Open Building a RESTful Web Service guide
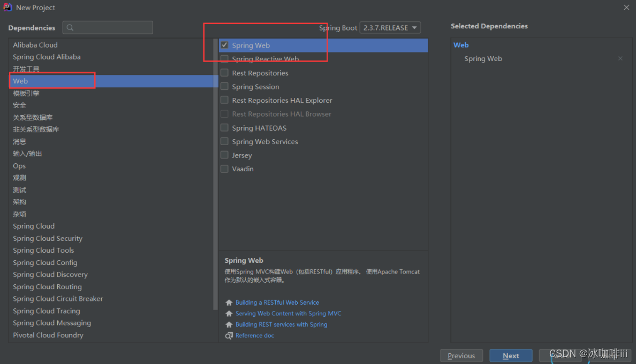The width and height of the screenshot is (636, 364). click(277, 302)
